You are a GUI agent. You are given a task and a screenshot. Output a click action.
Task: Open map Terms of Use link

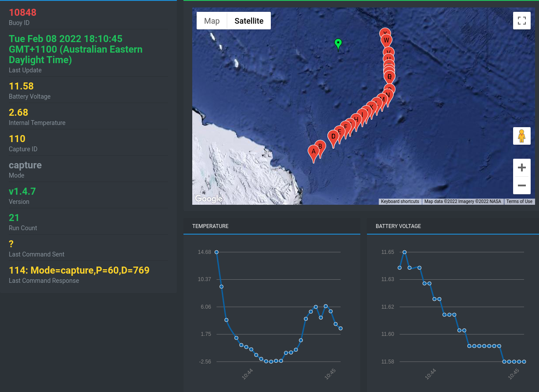click(x=519, y=202)
